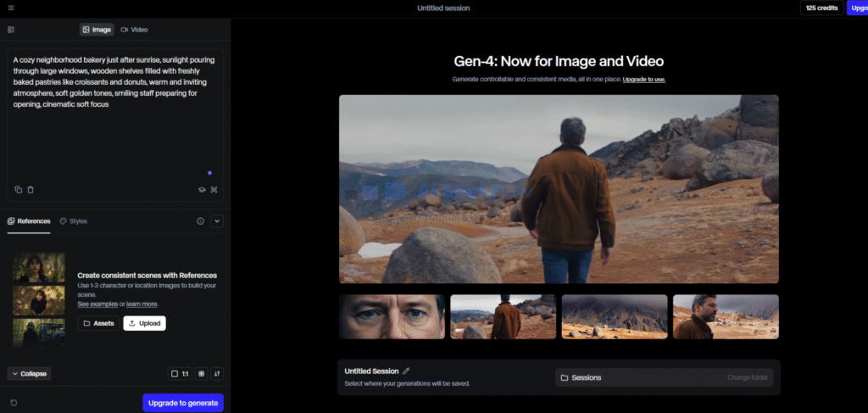Open the panel layout icon beside Image tab
Screen dimensions: 868x413
11,30
